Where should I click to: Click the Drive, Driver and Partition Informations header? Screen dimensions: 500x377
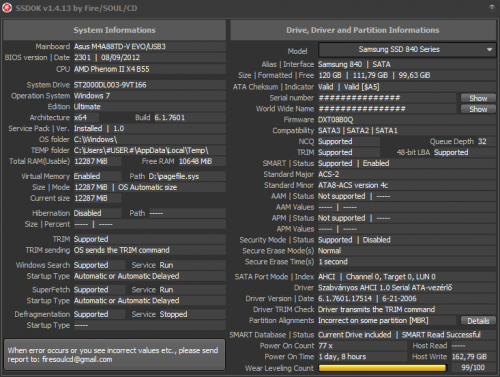coord(363,30)
